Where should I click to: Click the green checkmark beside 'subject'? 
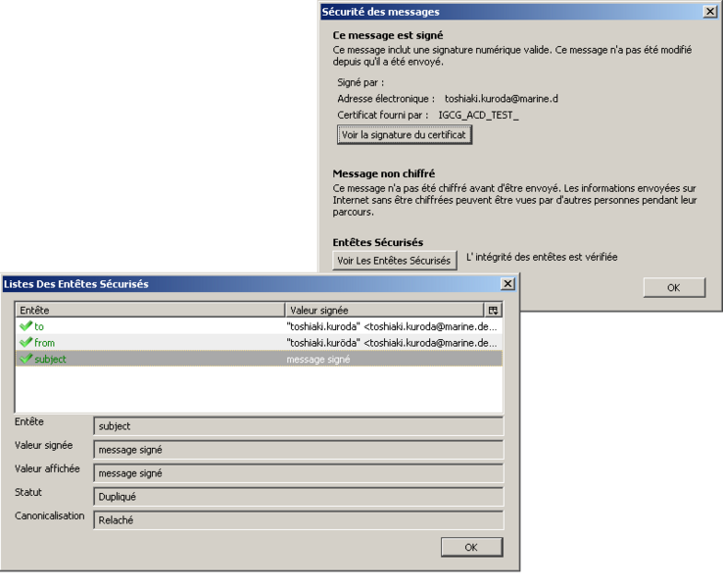(25, 359)
